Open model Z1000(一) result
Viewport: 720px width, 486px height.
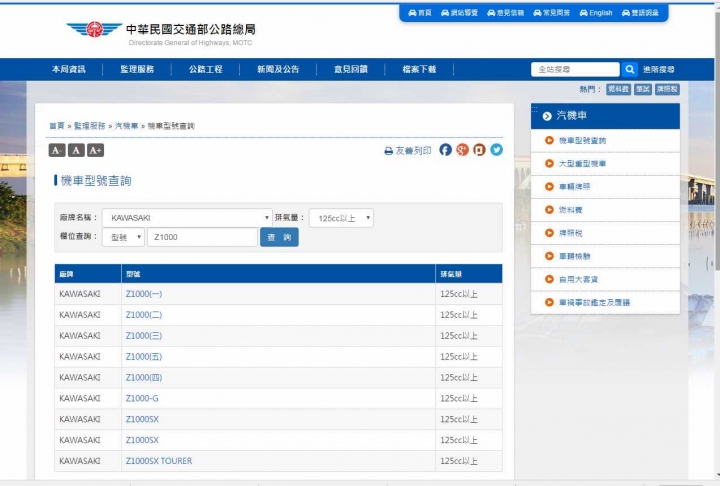tap(144, 294)
